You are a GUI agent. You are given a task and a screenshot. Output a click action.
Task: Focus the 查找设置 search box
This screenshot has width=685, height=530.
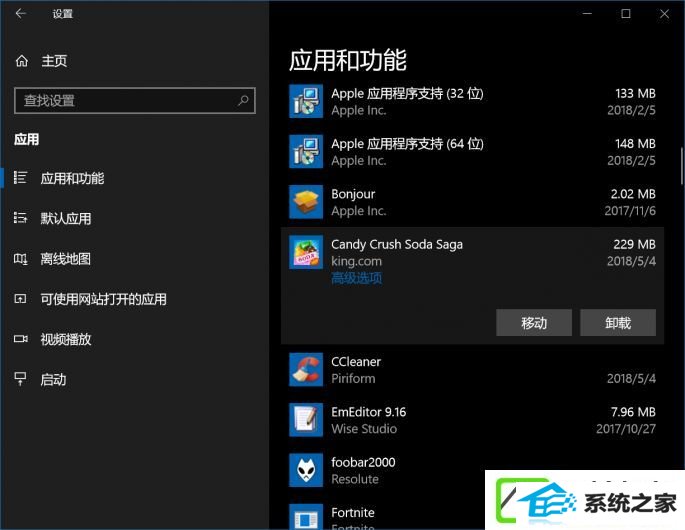135,100
